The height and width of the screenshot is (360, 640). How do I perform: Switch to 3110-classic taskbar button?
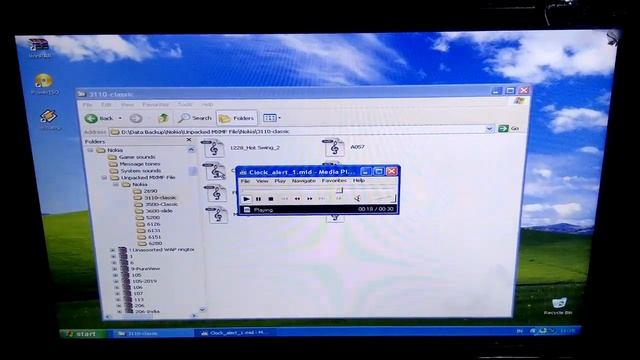point(152,333)
